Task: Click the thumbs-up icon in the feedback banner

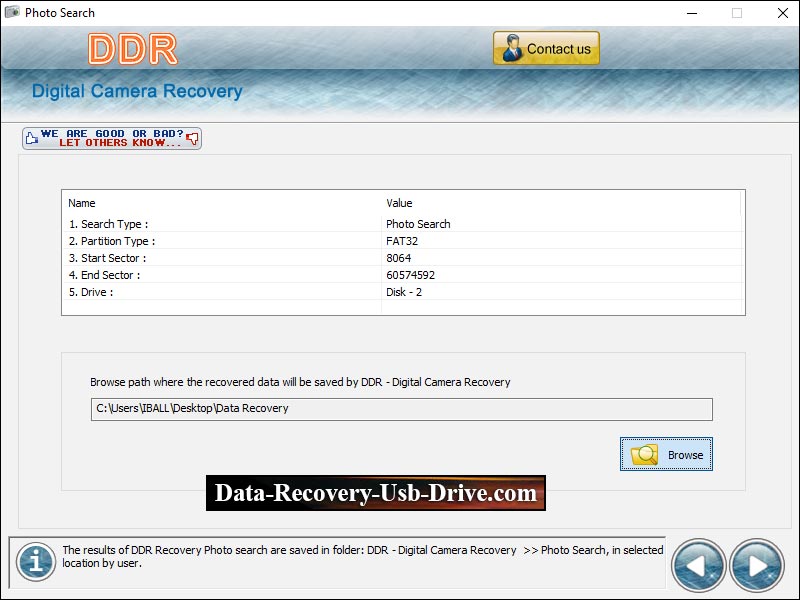Action: 32,138
